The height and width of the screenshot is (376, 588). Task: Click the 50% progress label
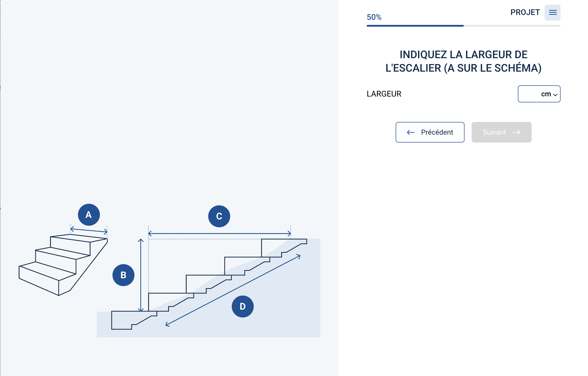coord(374,17)
